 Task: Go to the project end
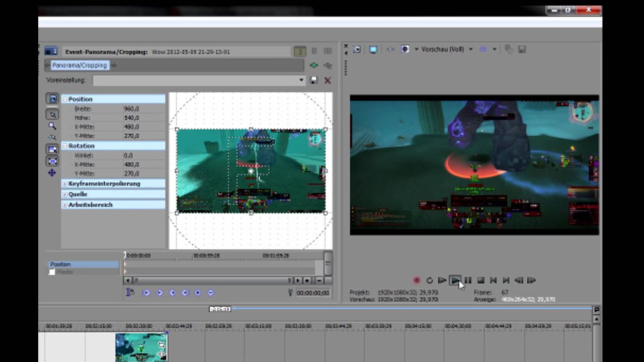pyautogui.click(x=506, y=281)
